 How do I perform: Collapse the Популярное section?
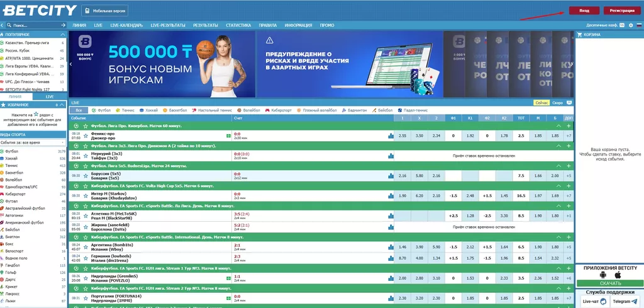click(62, 35)
